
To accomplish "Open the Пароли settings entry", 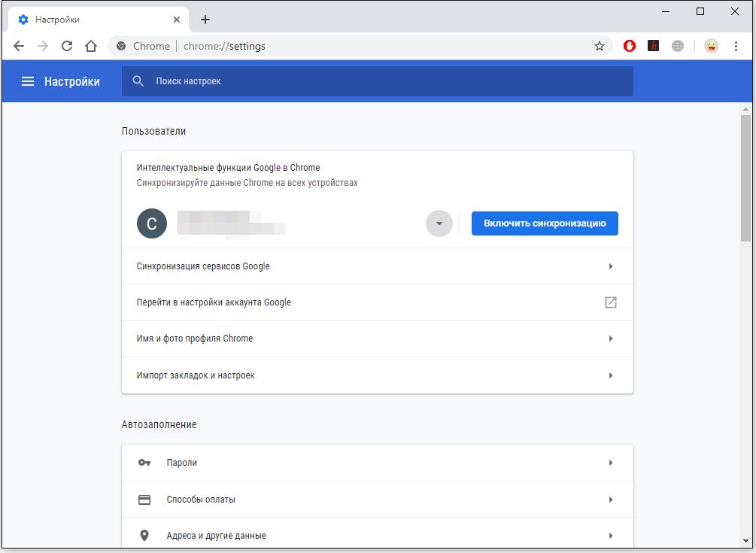I will coord(377,463).
